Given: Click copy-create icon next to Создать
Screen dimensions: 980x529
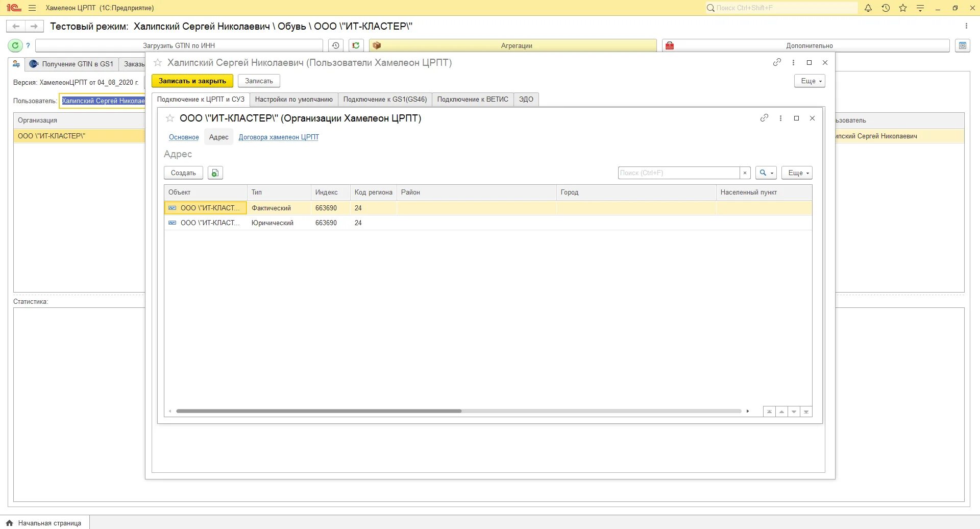Looking at the screenshot, I should [x=215, y=173].
